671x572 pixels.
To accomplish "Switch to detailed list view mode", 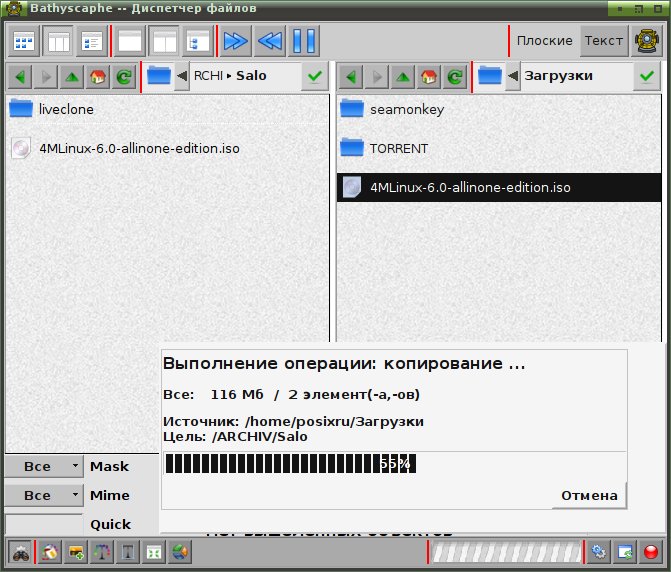I will coord(92,41).
